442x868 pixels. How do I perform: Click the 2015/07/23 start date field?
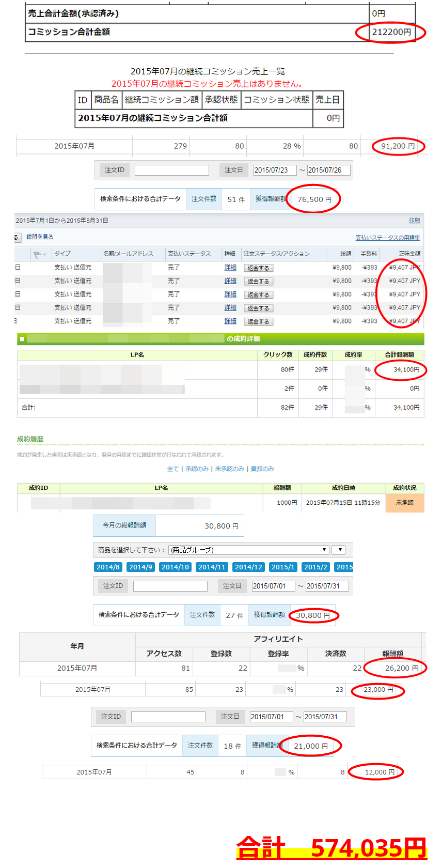275,170
